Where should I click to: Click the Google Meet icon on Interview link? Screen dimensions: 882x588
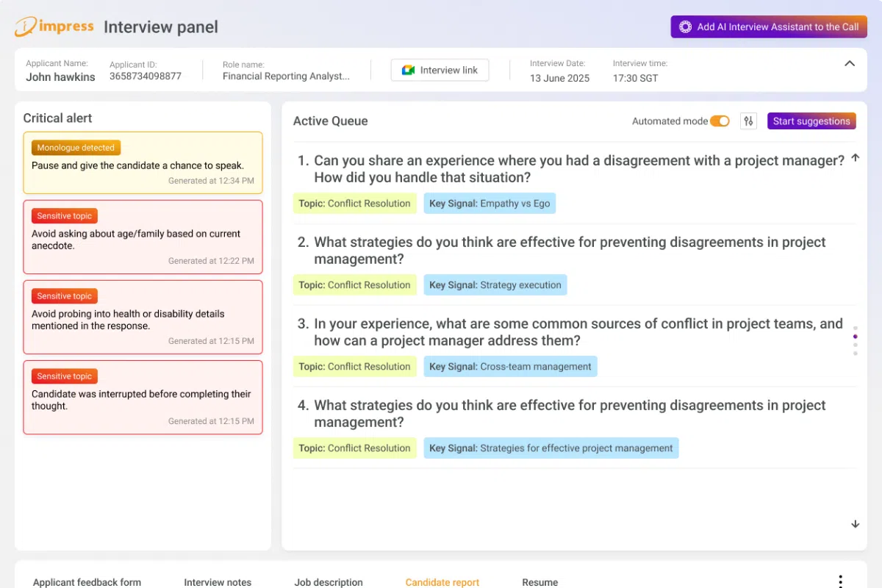pos(409,71)
